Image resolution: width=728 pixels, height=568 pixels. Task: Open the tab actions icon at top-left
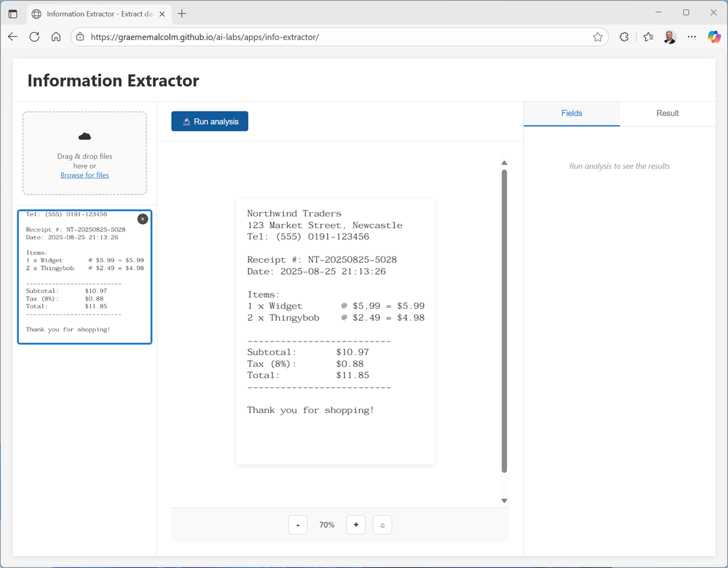[x=13, y=13]
